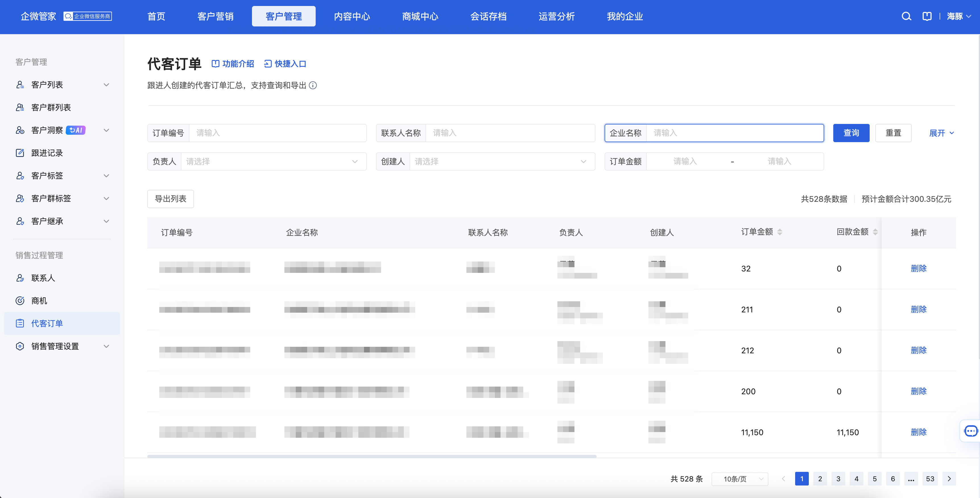Viewport: 980px width, 498px height.
Task: Click the 商机 target icon
Action: coord(20,301)
